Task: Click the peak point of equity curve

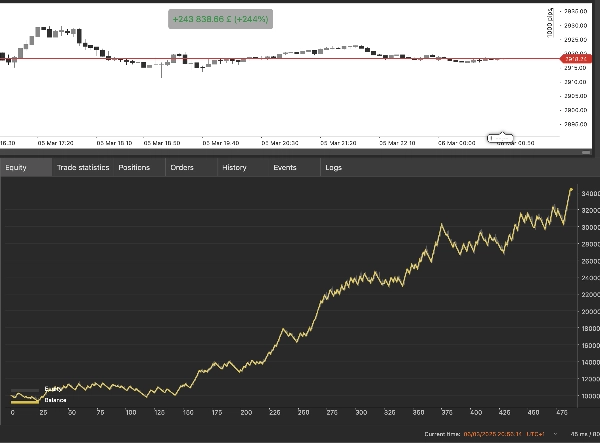Action: (571, 189)
